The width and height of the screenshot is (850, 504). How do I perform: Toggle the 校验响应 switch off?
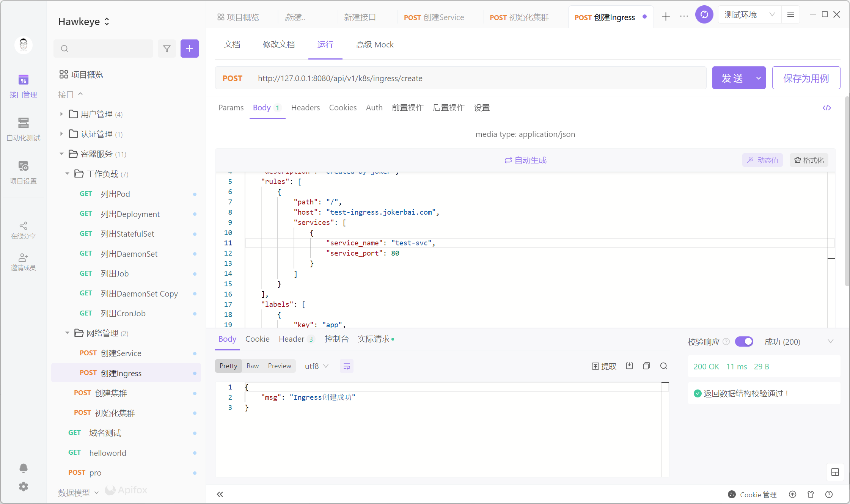click(x=744, y=342)
